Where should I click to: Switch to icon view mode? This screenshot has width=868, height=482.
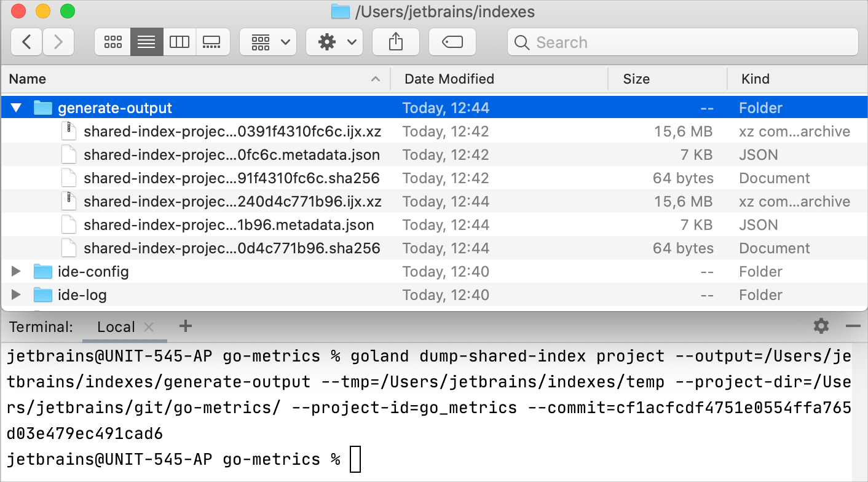click(x=112, y=41)
